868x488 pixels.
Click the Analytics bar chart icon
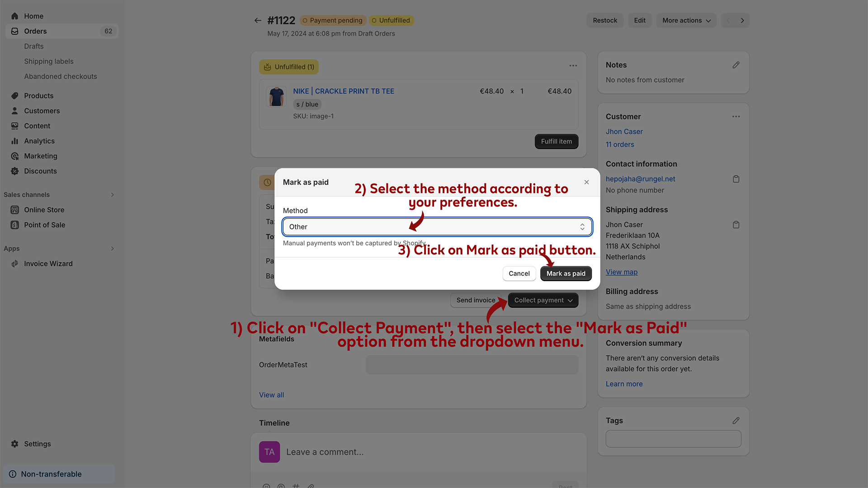click(15, 141)
